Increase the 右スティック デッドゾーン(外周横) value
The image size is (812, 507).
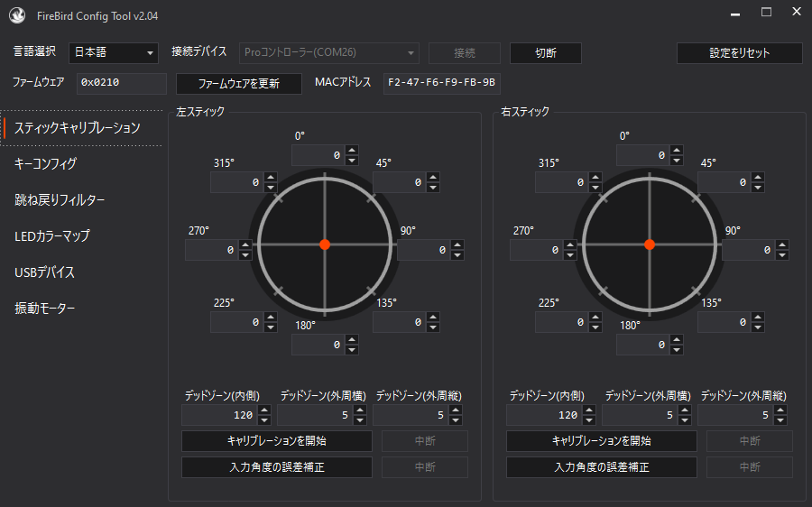coord(685,410)
